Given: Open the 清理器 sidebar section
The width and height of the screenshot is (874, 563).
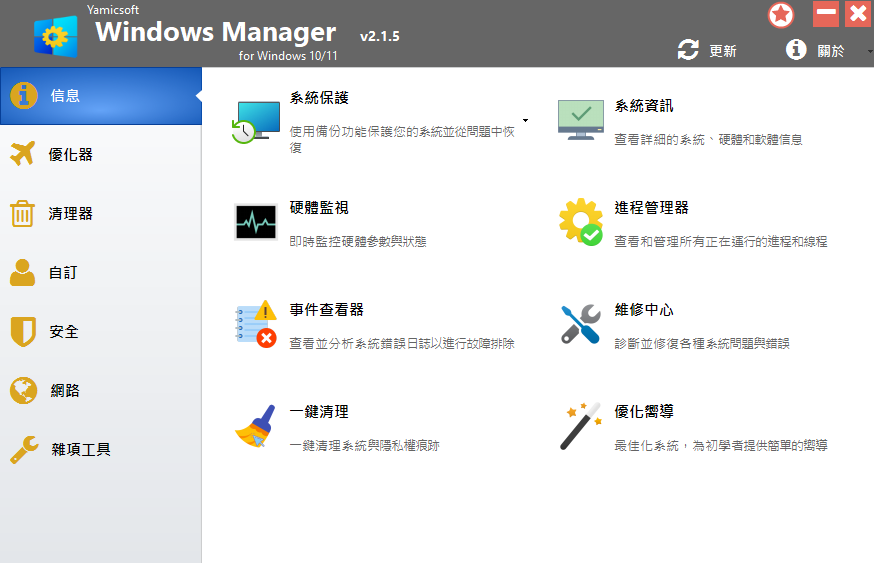Looking at the screenshot, I should coord(101,213).
